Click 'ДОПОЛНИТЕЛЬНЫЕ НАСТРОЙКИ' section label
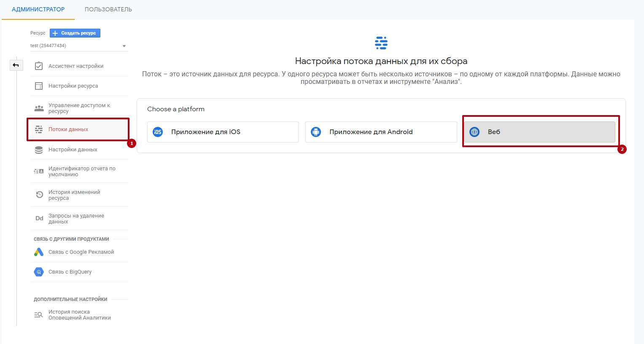 70,299
